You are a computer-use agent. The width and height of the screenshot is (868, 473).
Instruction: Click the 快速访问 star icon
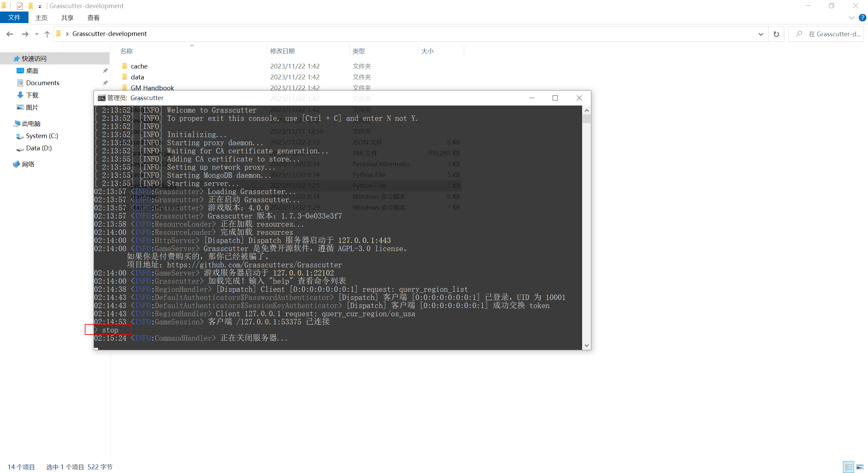click(x=16, y=58)
